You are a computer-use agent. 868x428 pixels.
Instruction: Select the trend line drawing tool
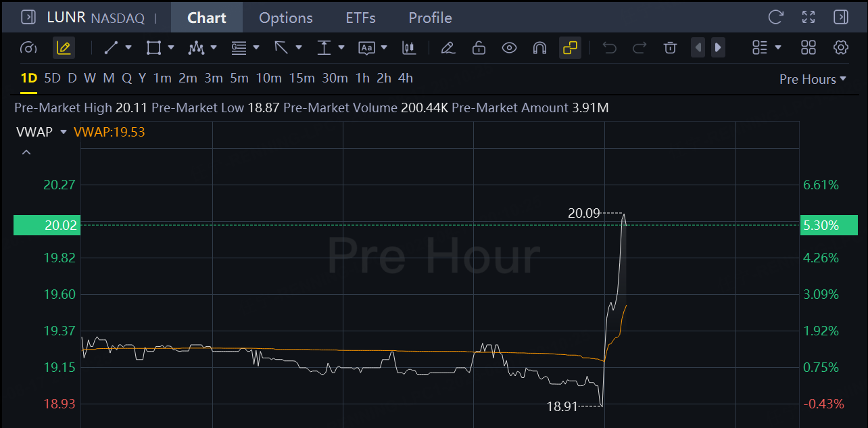pos(112,47)
